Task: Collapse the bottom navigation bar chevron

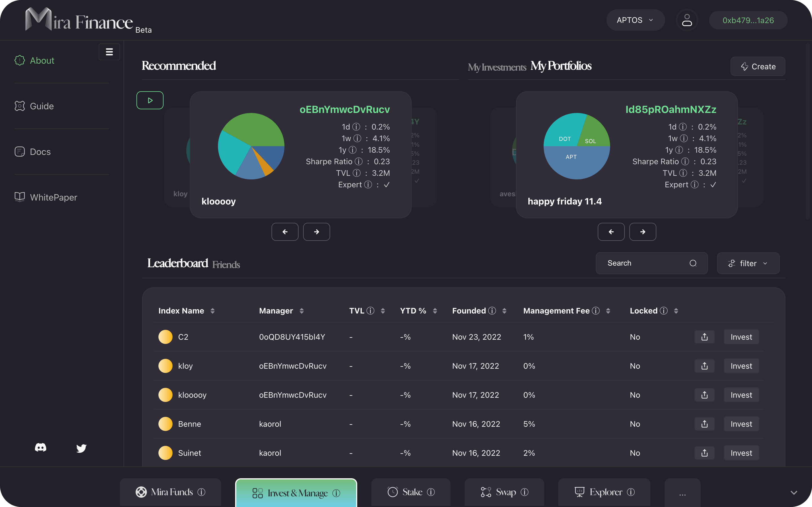Action: 794,493
